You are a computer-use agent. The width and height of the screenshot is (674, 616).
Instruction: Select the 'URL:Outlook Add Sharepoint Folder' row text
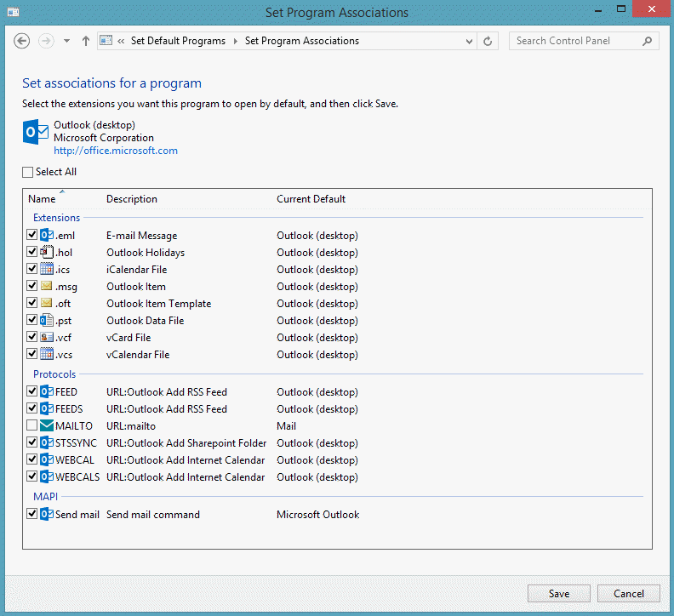click(x=186, y=442)
